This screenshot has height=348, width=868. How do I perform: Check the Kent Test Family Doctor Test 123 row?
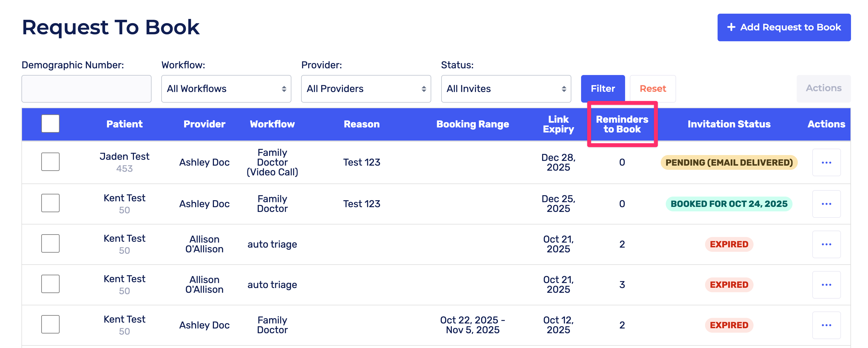coord(50,203)
